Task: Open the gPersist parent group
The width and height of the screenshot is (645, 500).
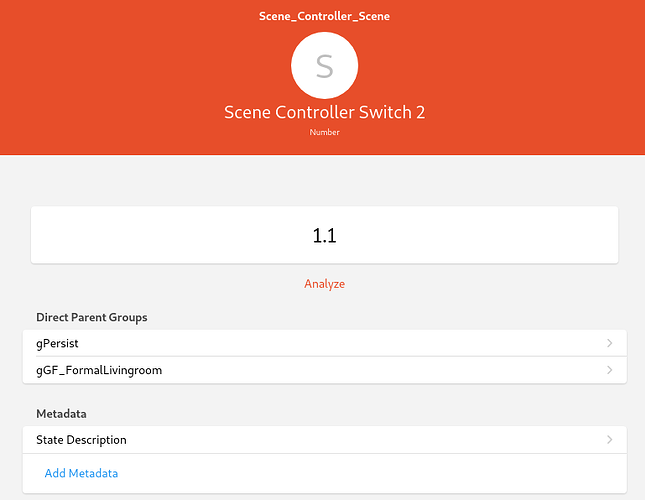Action: 57,343
